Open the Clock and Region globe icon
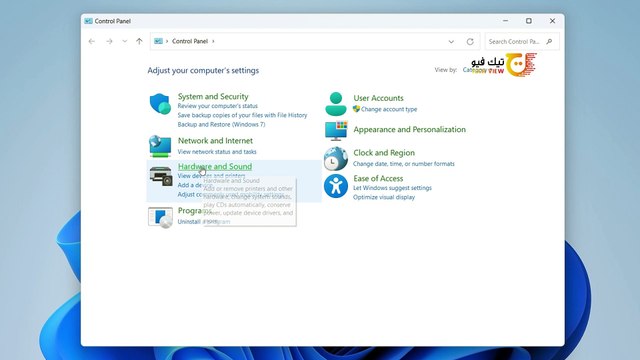This screenshot has width=640, height=360. [x=336, y=158]
